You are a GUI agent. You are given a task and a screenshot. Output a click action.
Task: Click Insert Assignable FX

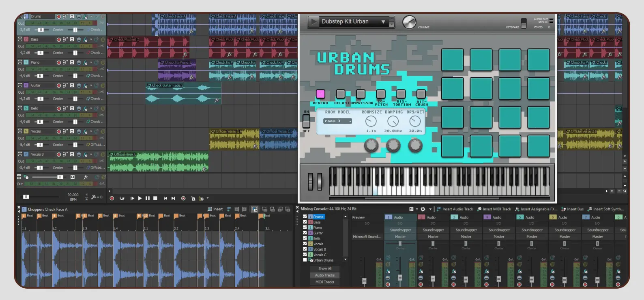click(x=536, y=209)
